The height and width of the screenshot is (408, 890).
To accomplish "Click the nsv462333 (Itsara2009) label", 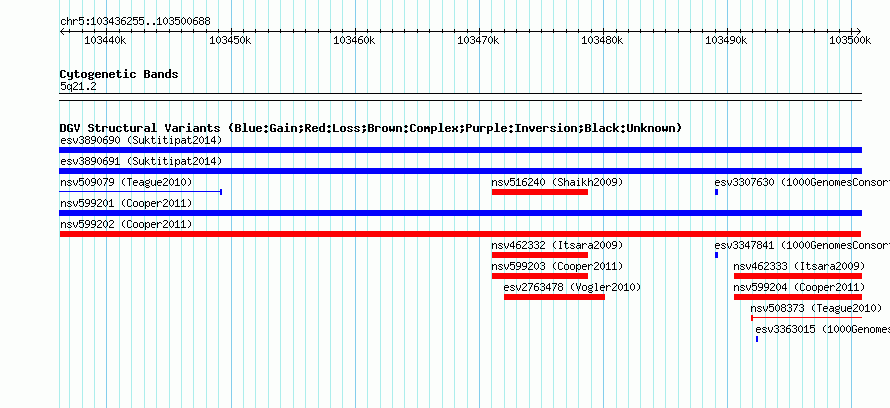I will tap(799, 266).
